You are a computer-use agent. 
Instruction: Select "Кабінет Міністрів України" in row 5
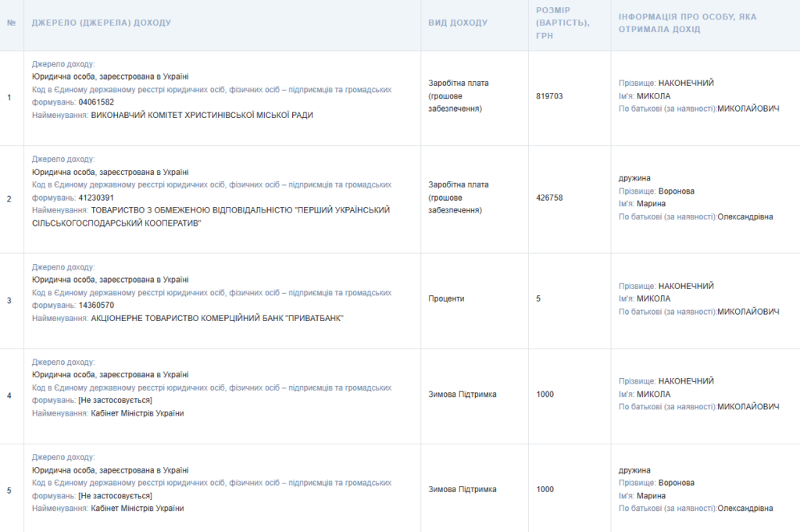pos(137,509)
